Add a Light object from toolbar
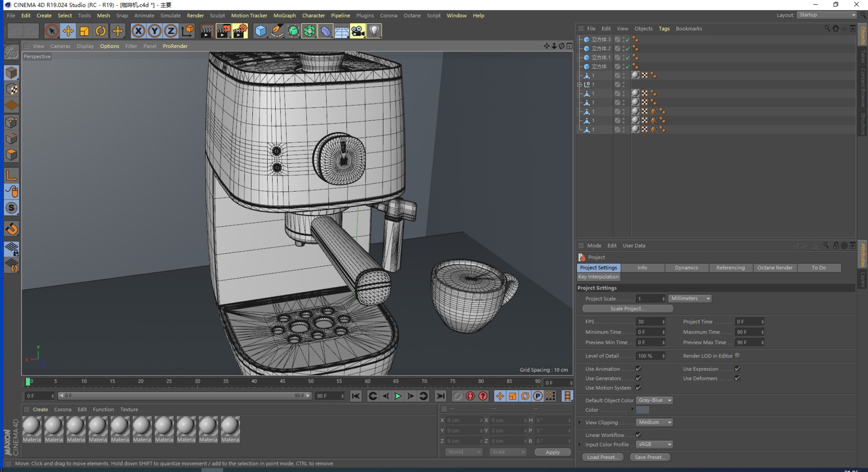 click(x=374, y=31)
